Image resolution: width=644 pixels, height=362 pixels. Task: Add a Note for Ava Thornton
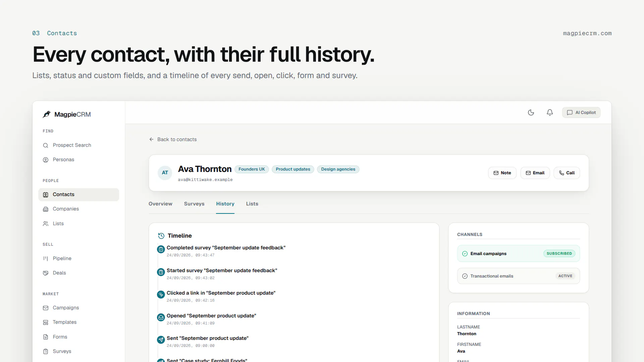pos(502,173)
